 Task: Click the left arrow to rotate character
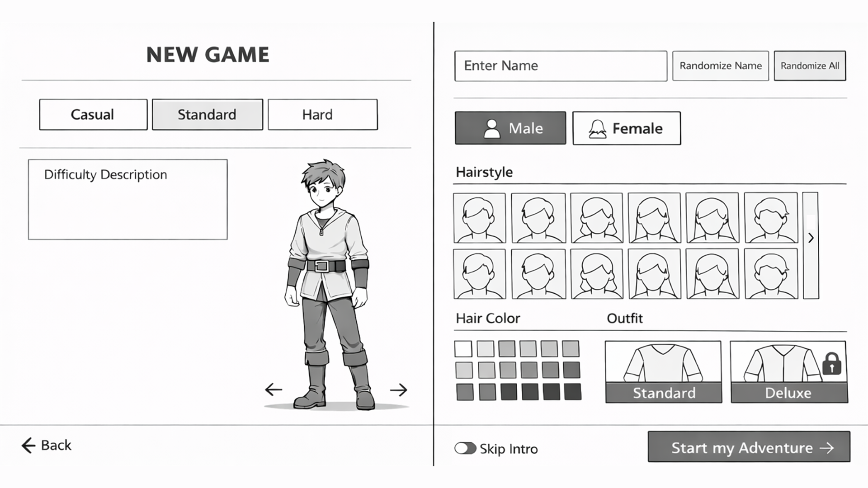[x=274, y=389]
